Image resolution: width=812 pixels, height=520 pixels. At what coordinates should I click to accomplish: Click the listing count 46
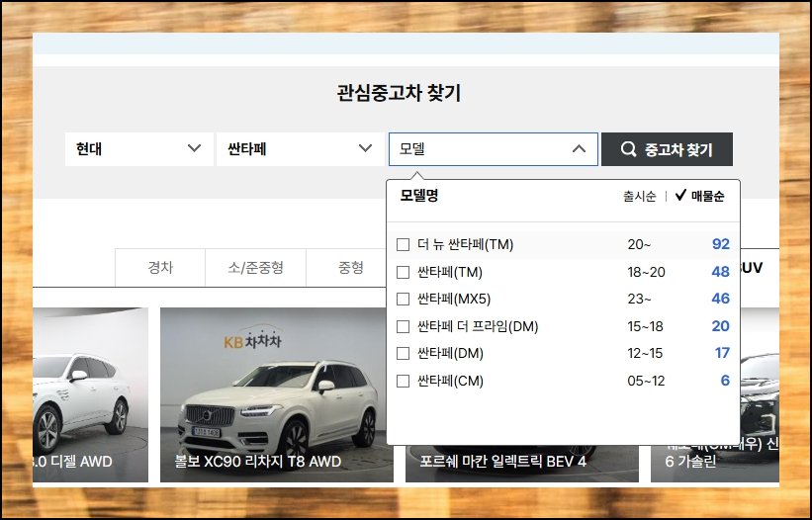point(720,299)
